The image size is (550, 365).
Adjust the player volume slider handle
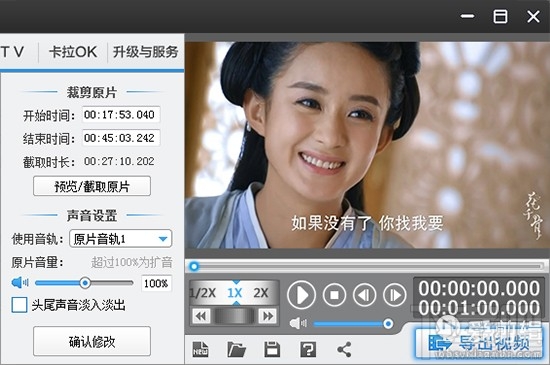(x=388, y=324)
